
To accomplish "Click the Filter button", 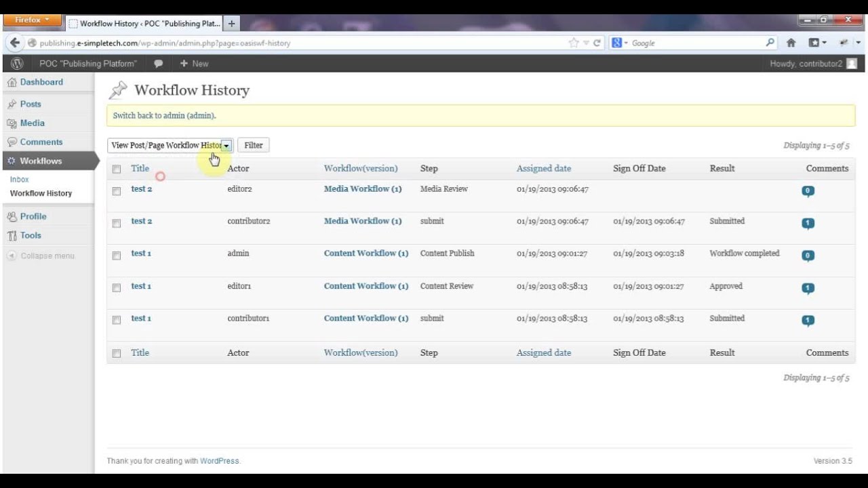I will [254, 145].
